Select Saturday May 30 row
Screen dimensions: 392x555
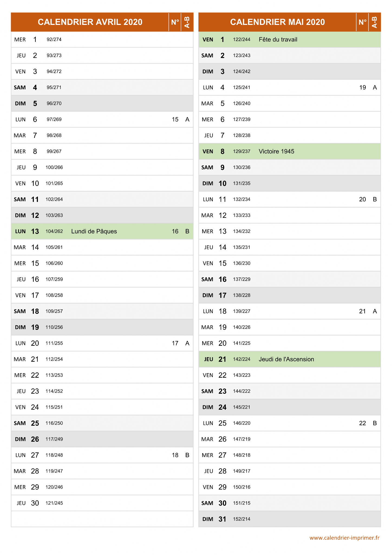click(290, 503)
